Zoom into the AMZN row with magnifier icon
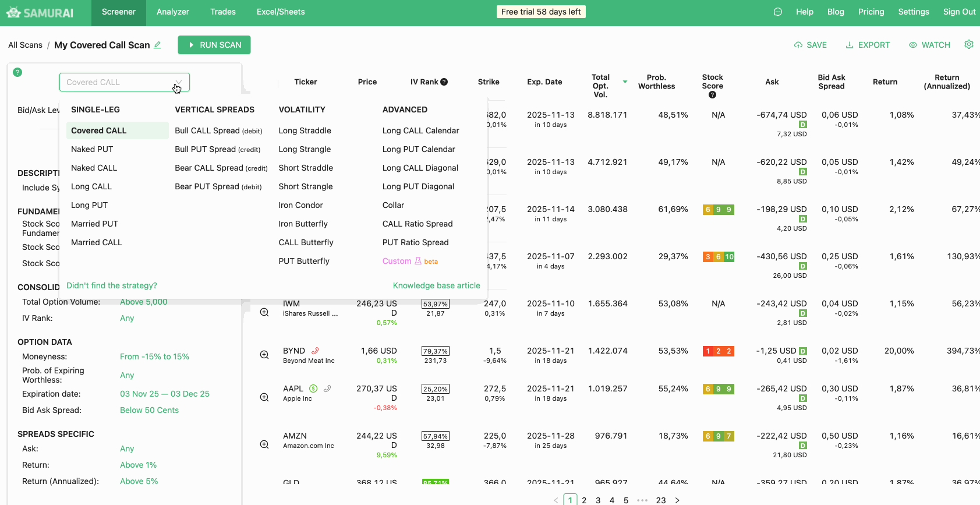 click(x=264, y=444)
